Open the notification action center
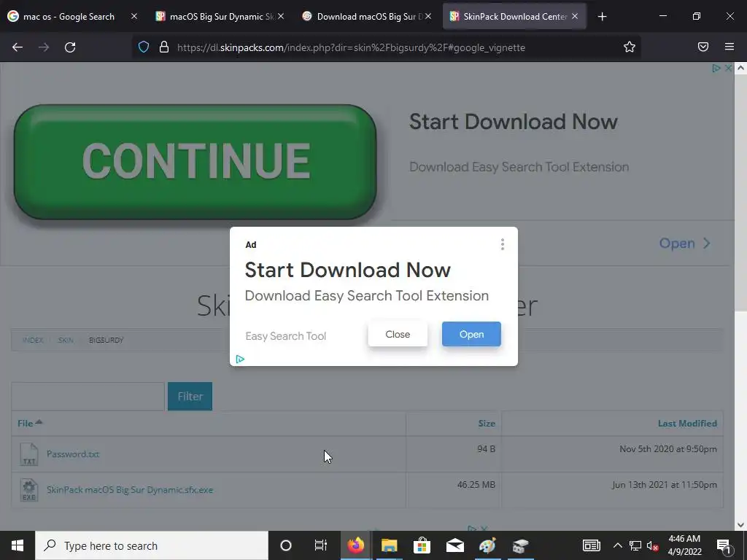The height and width of the screenshot is (560, 747). [x=724, y=545]
